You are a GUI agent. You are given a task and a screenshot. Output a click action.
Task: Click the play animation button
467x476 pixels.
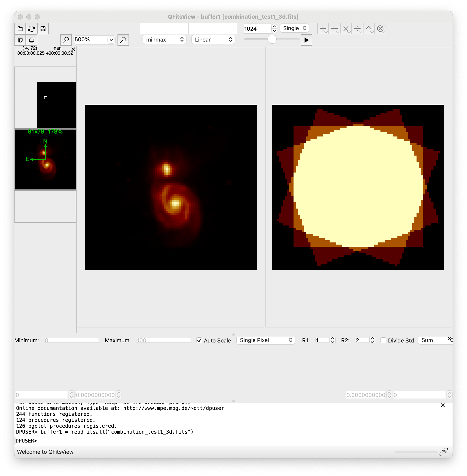tap(306, 40)
